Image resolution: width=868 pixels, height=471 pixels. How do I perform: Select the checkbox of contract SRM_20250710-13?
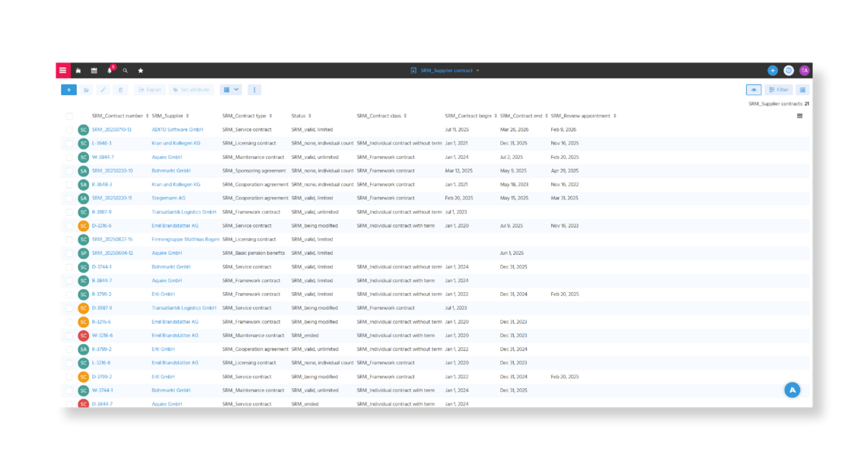coord(71,129)
